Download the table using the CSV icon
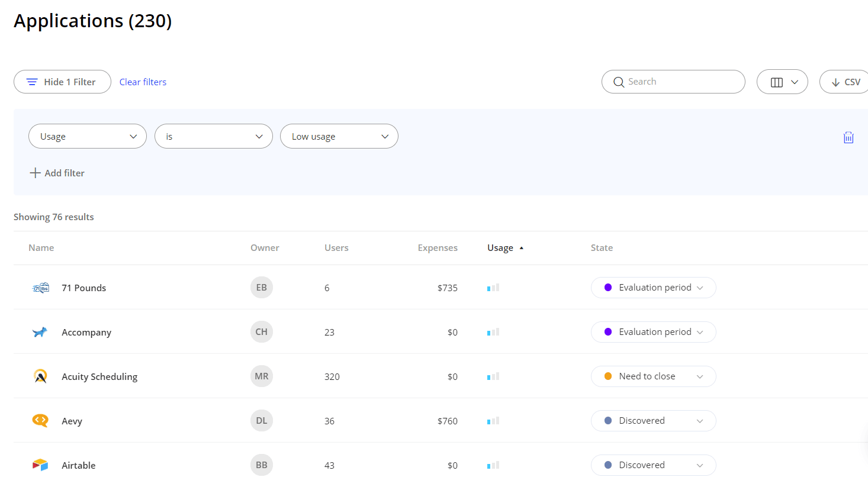The width and height of the screenshot is (868, 477). [x=846, y=82]
